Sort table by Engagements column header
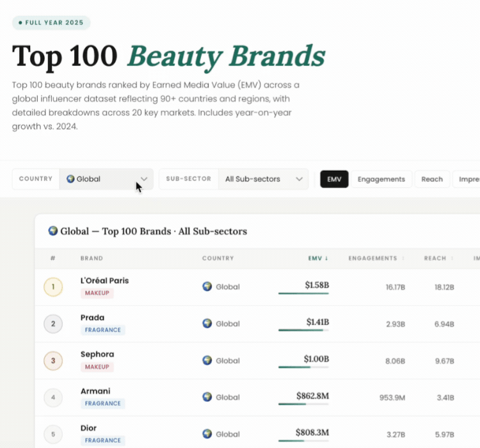 (376, 258)
